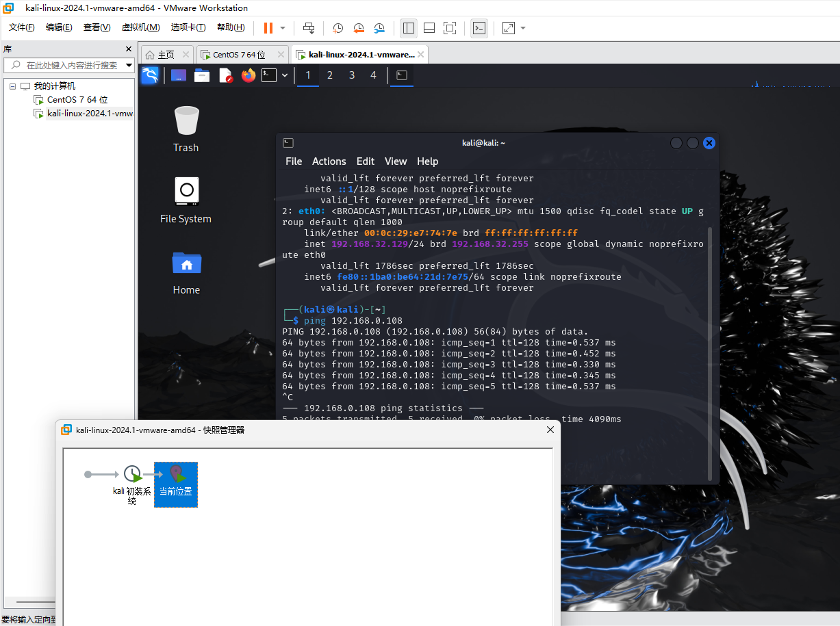Switch to the CentOS 7 64 位 tab

[x=238, y=55]
